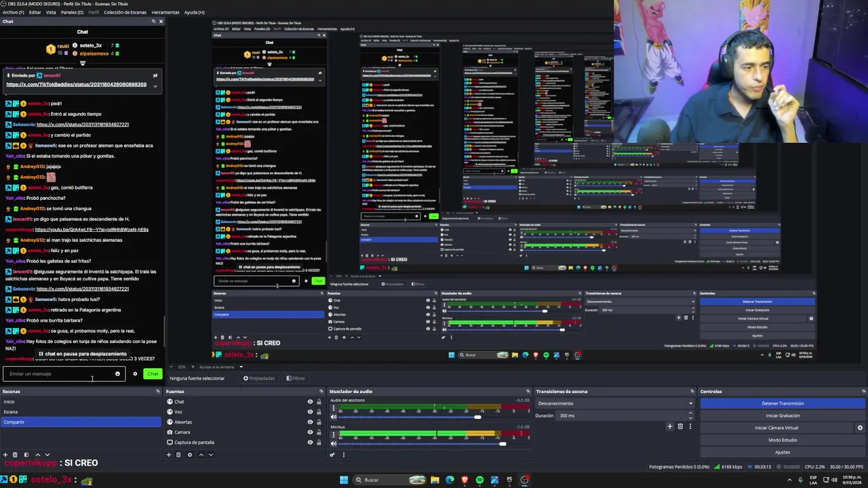This screenshot has height=488, width=868.
Task: Move scene up arrow in Escenas panel
Action: [x=37, y=455]
